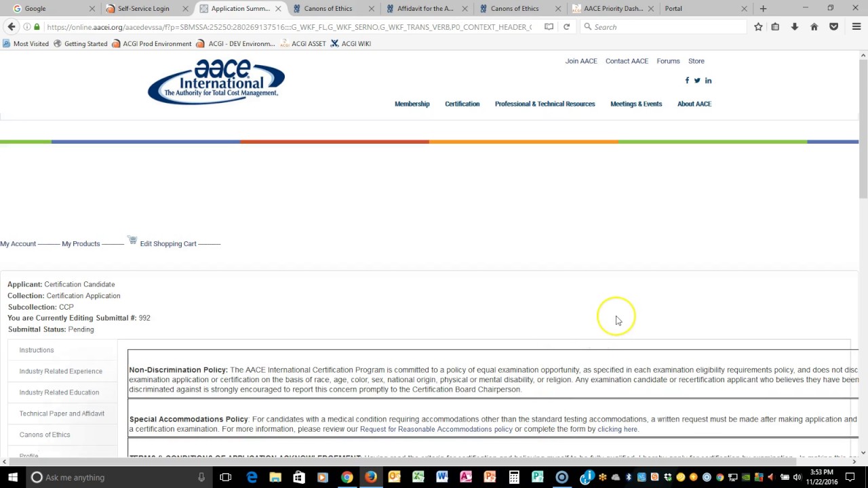
Task: Open the Certification menu
Action: (462, 104)
